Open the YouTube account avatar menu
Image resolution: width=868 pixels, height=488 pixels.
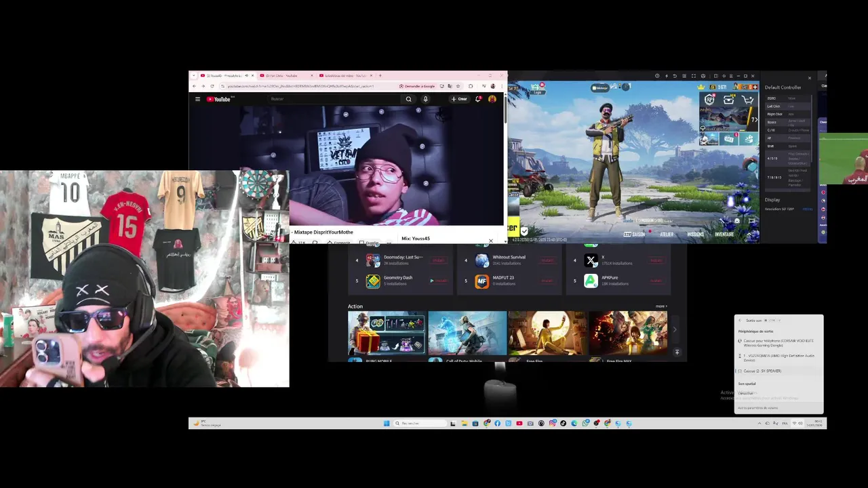[x=492, y=99]
